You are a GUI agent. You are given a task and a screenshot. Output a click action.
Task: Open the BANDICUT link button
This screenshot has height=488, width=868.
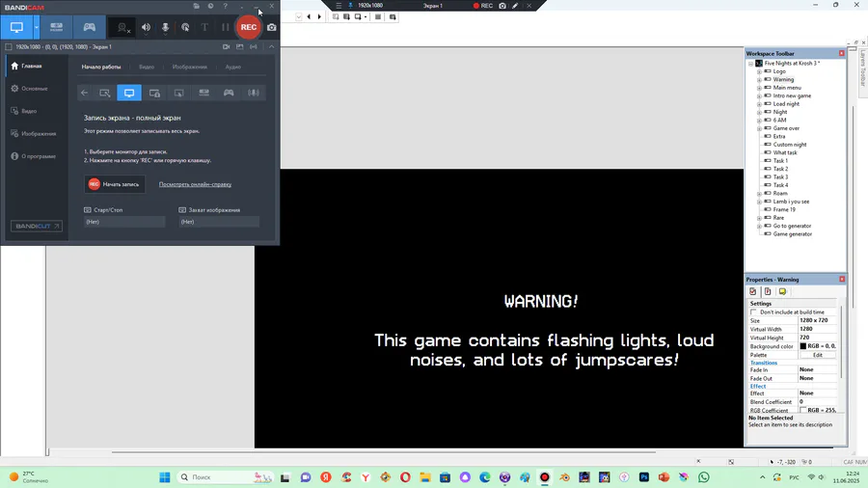37,227
